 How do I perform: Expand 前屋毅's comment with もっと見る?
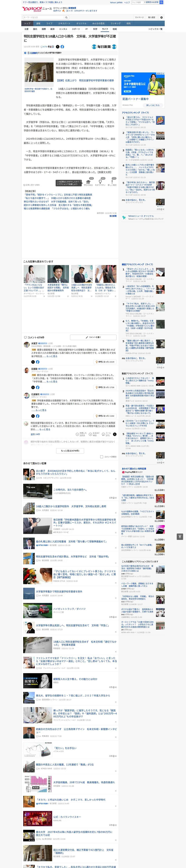(x=52, y=381)
